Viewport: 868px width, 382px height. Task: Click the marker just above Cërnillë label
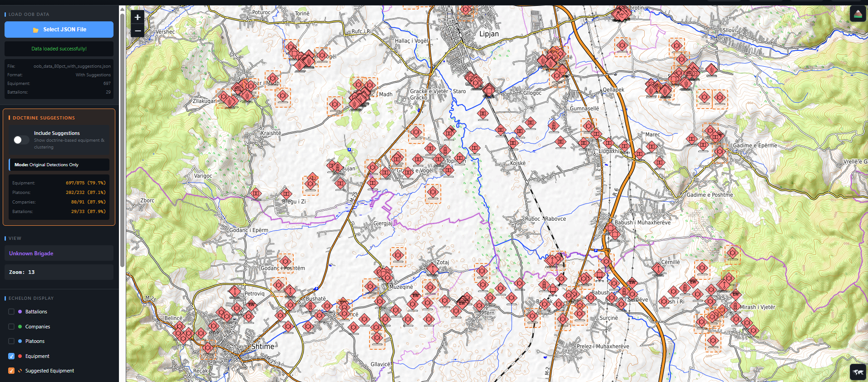tap(658, 269)
